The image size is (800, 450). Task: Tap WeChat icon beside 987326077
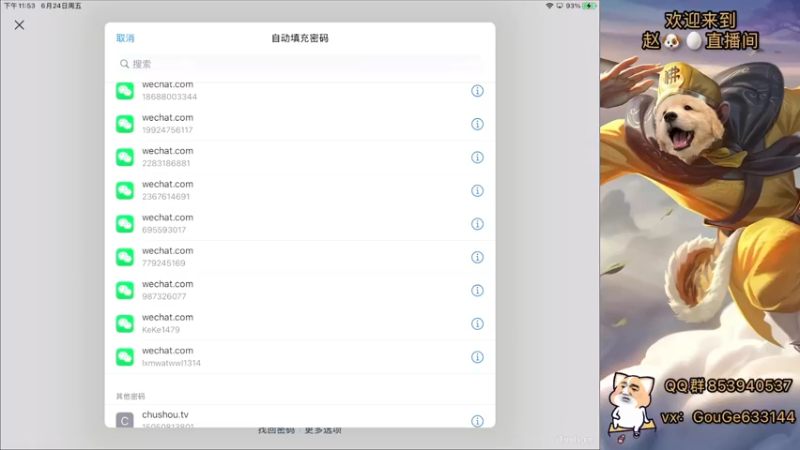pos(124,290)
